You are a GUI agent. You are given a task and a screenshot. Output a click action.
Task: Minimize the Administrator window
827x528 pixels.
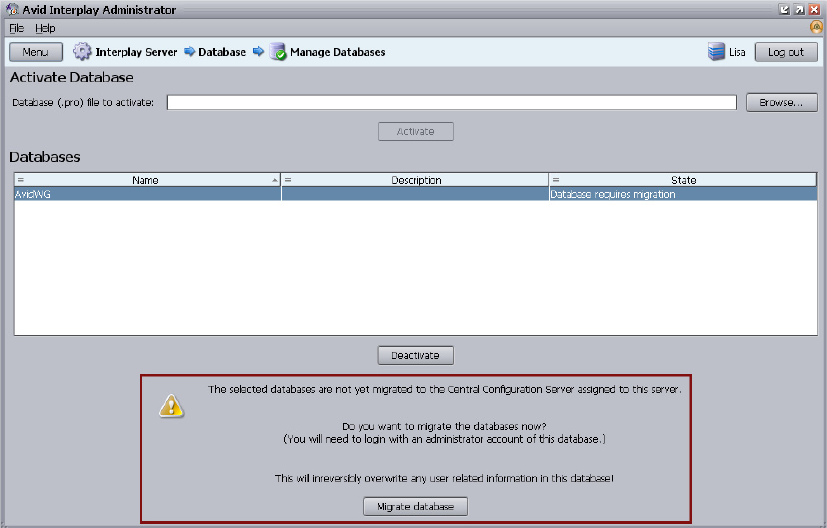[784, 9]
